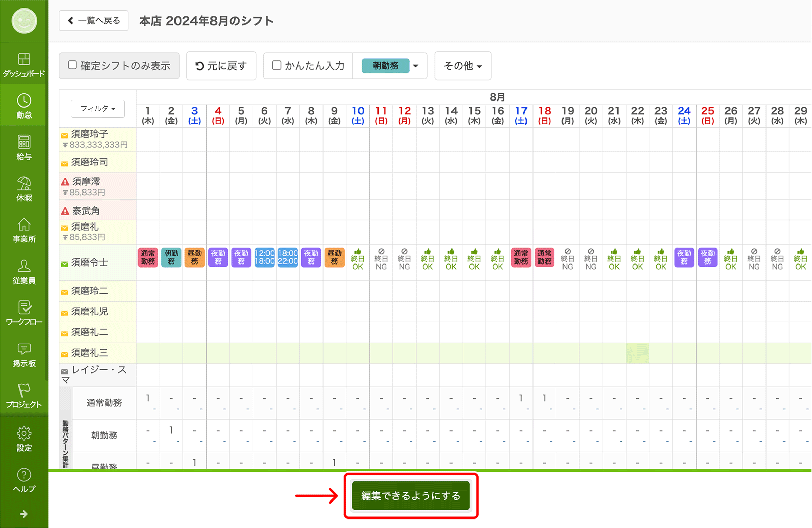Click the 一覧へ戻る back button
Screen dimensions: 812x528
[x=93, y=20]
